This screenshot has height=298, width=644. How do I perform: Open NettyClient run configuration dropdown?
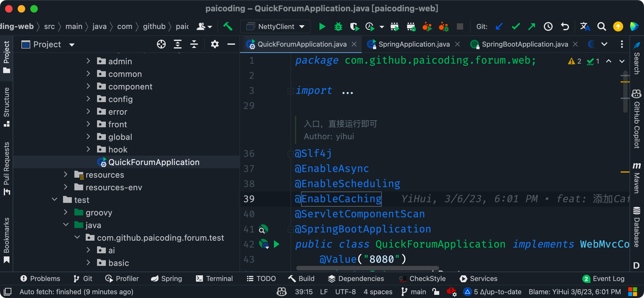tap(275, 26)
